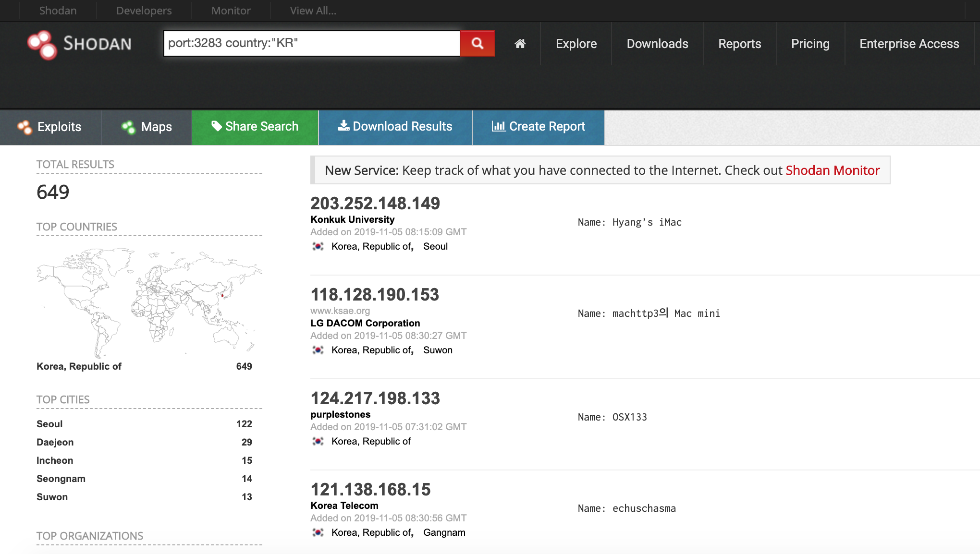Viewport: 980px width, 554px height.
Task: Click the TOP ORGANIZATIONS heading
Action: pyautogui.click(x=90, y=536)
